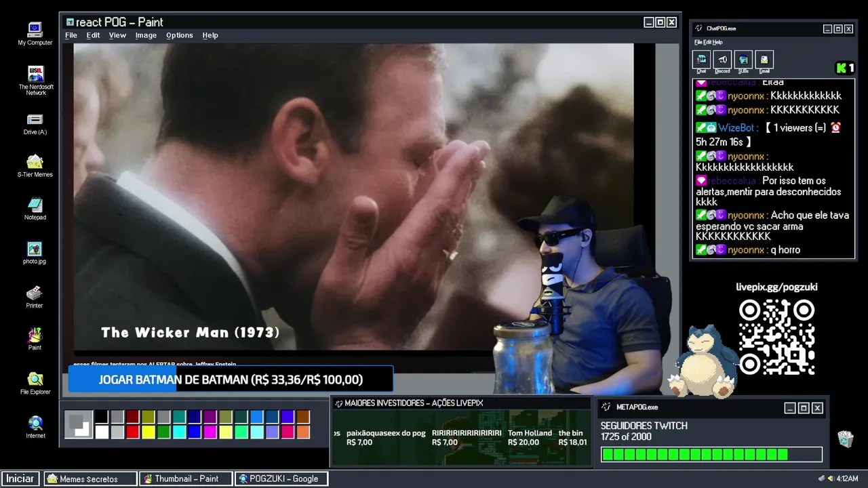The image size is (868, 488).
Task: Open the File menu in ChatPOG.exe
Action: [698, 42]
